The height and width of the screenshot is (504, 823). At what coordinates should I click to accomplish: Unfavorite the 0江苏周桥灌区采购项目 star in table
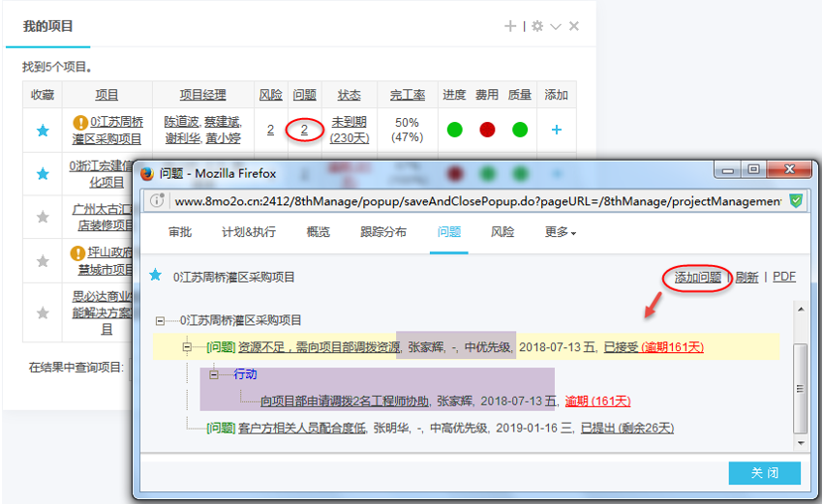[x=42, y=131]
